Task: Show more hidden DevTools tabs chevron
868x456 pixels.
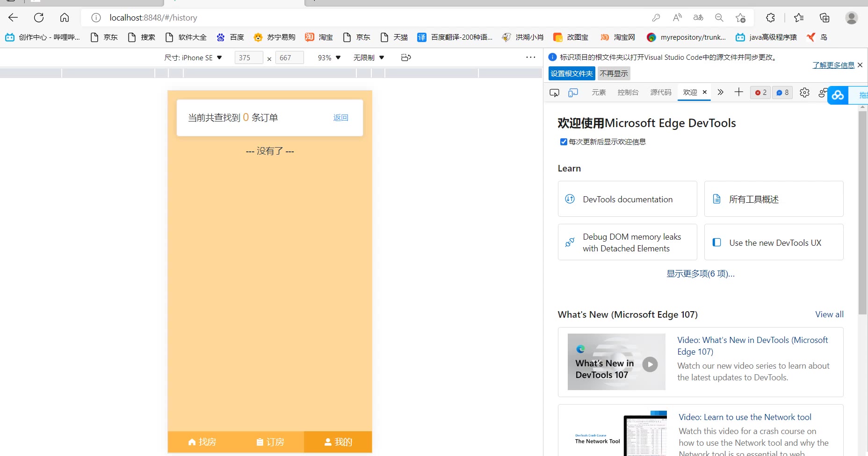Action: click(720, 92)
